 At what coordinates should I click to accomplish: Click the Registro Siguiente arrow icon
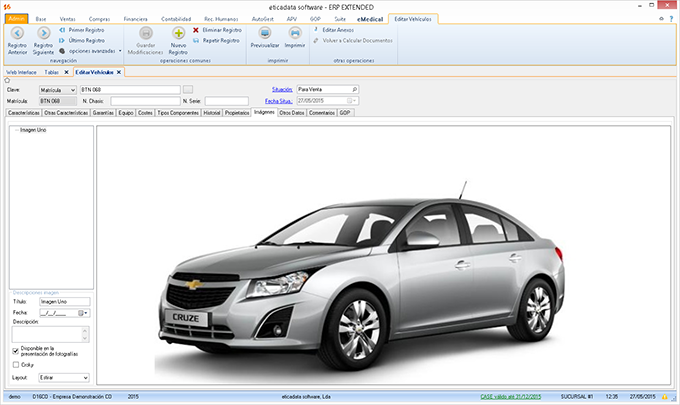(43, 35)
